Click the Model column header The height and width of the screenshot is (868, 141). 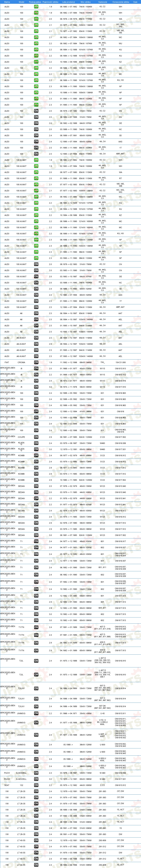[21, 2]
